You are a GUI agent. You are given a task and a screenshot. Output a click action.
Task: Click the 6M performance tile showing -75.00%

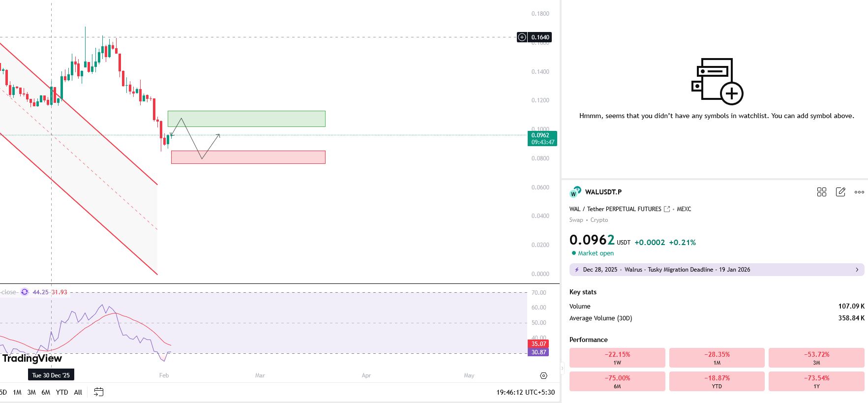tap(617, 381)
